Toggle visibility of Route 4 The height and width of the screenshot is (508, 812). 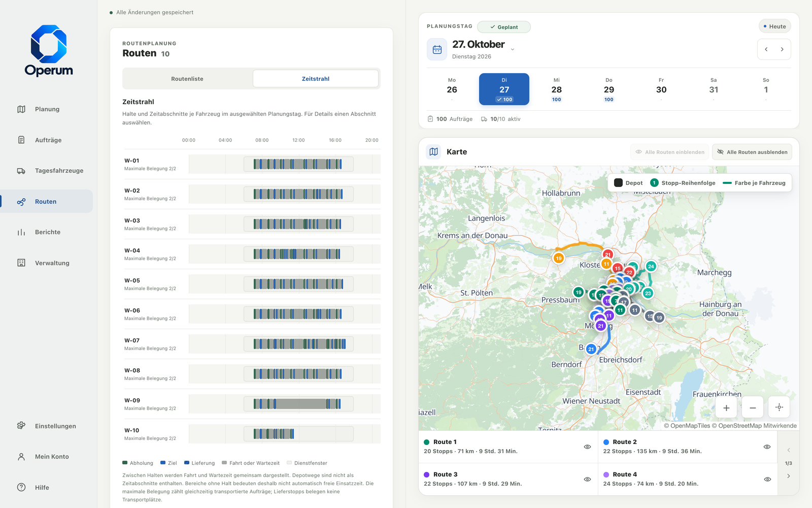point(767,480)
